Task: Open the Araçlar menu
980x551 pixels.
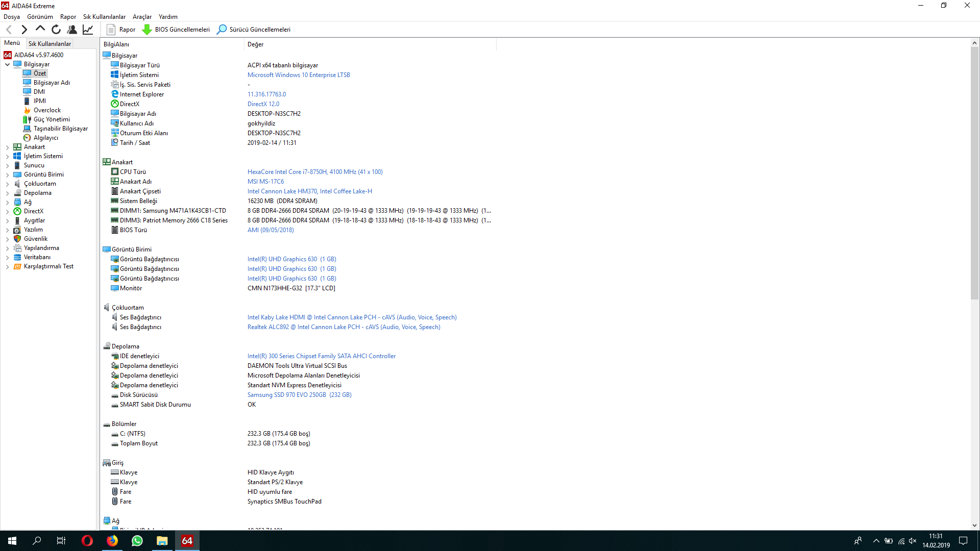Action: [x=142, y=17]
